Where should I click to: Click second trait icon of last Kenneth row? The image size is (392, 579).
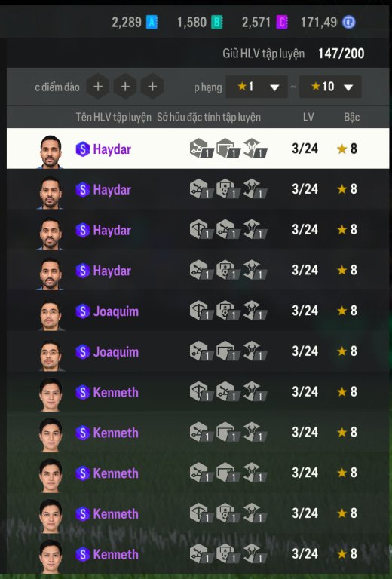pyautogui.click(x=228, y=554)
